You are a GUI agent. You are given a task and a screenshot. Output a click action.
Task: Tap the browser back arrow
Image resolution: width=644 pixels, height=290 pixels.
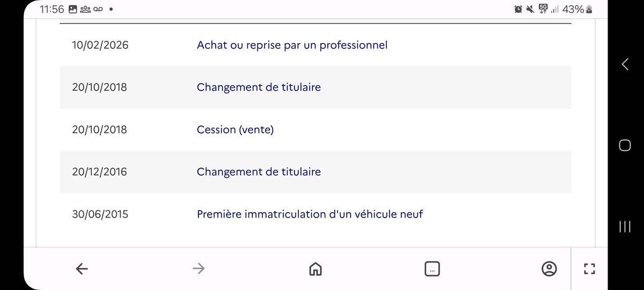(82, 269)
